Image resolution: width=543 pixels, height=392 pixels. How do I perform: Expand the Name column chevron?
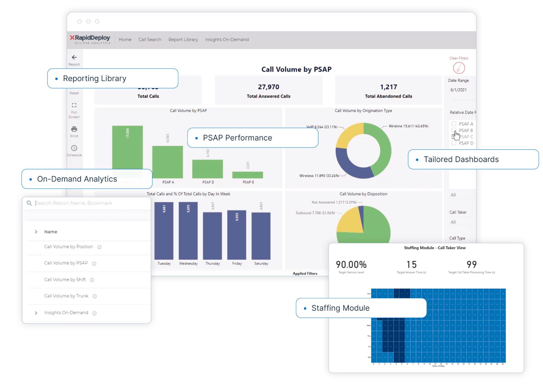36,232
